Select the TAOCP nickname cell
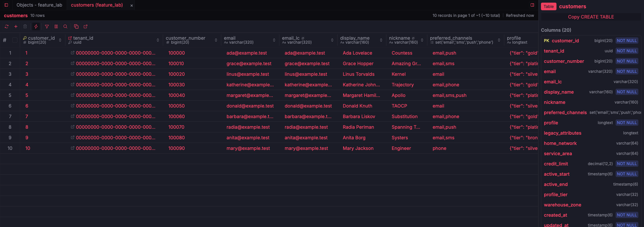This screenshot has width=644, height=227. 407,106
